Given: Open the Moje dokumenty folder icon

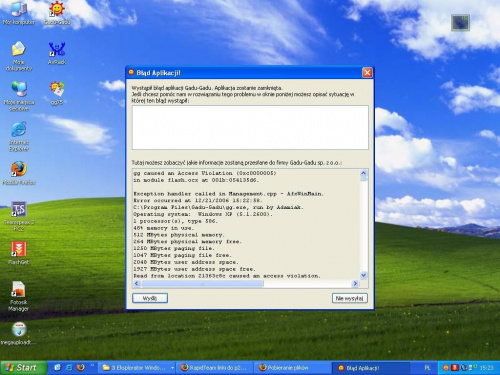Looking at the screenshot, I should tap(19, 56).
